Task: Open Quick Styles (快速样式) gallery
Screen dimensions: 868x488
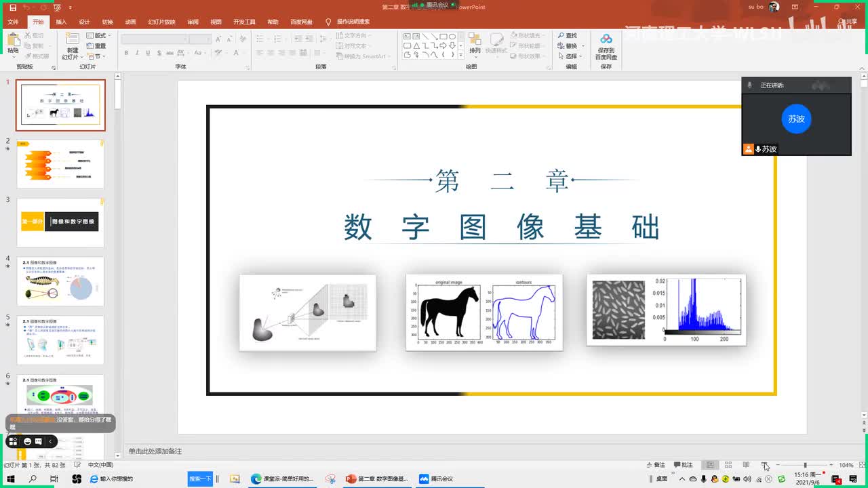Action: pos(496,45)
